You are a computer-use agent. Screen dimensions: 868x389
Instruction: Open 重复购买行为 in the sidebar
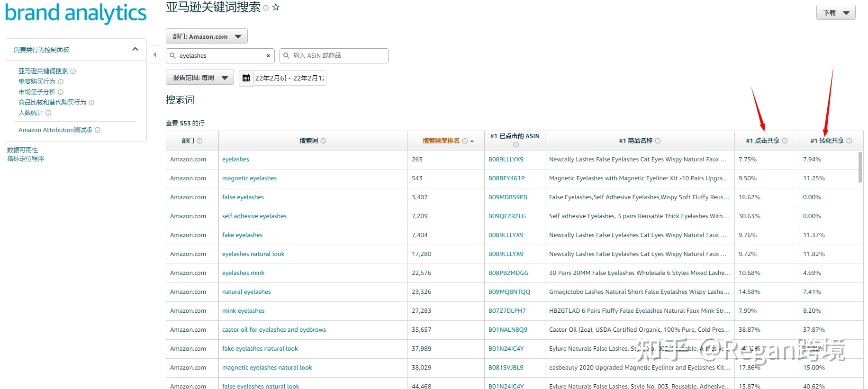(x=37, y=81)
